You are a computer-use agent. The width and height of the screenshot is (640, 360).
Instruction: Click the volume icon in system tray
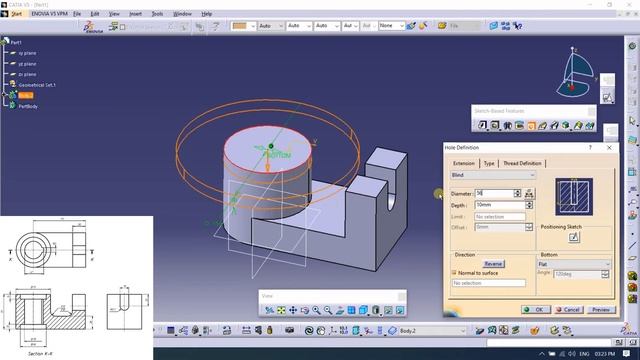[572, 354]
